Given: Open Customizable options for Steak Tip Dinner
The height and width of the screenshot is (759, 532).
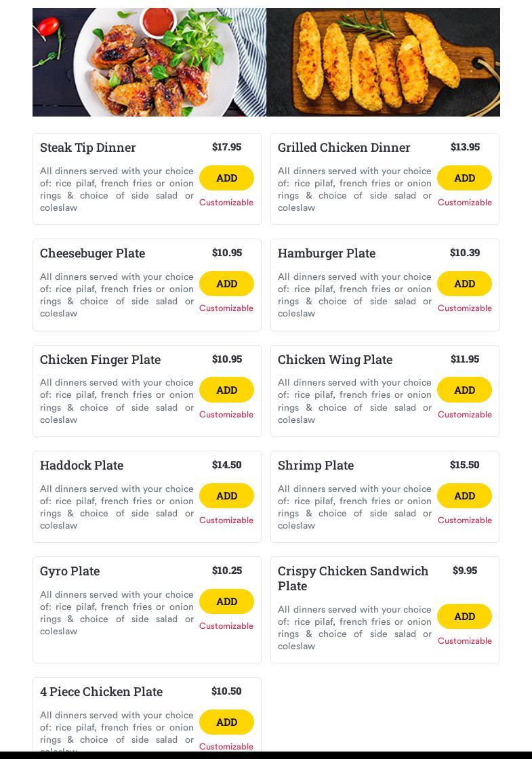Looking at the screenshot, I should tap(226, 203).
